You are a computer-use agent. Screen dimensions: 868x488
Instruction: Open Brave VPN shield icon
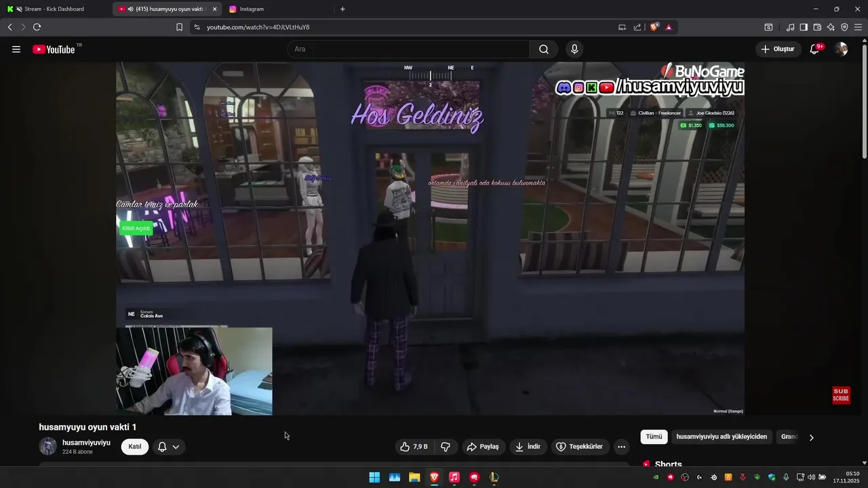pos(844,27)
